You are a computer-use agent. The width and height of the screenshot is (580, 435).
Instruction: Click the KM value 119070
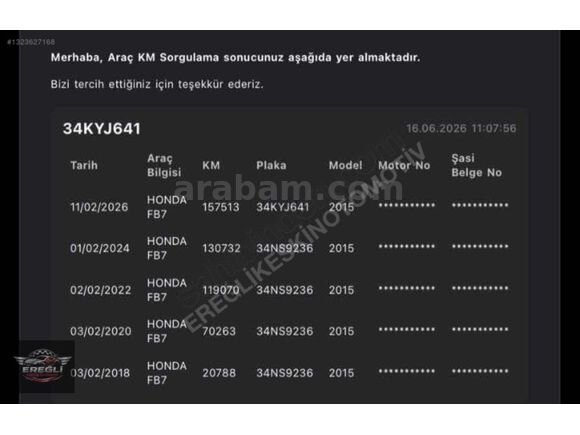(221, 290)
